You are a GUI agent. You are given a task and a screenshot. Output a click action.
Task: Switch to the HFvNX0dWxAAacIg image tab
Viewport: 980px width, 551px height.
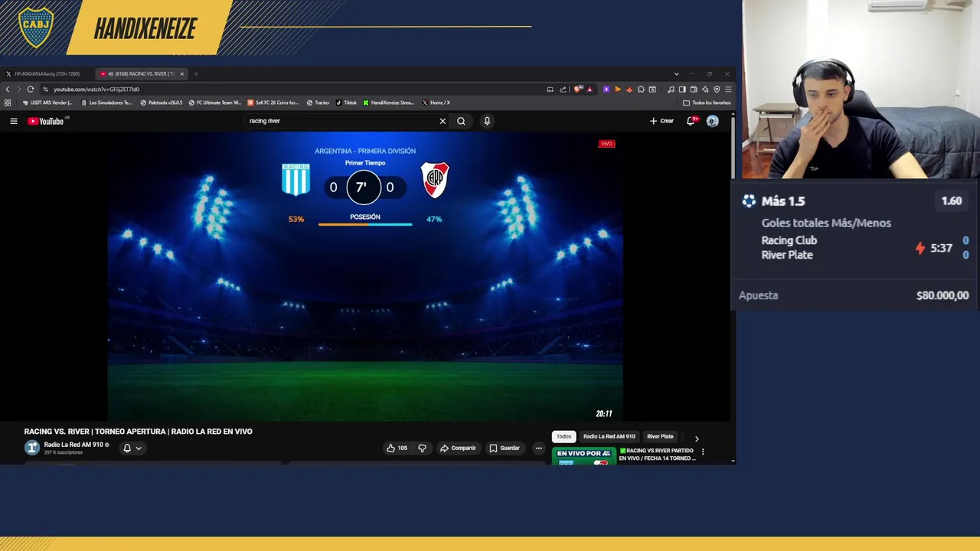coord(46,74)
